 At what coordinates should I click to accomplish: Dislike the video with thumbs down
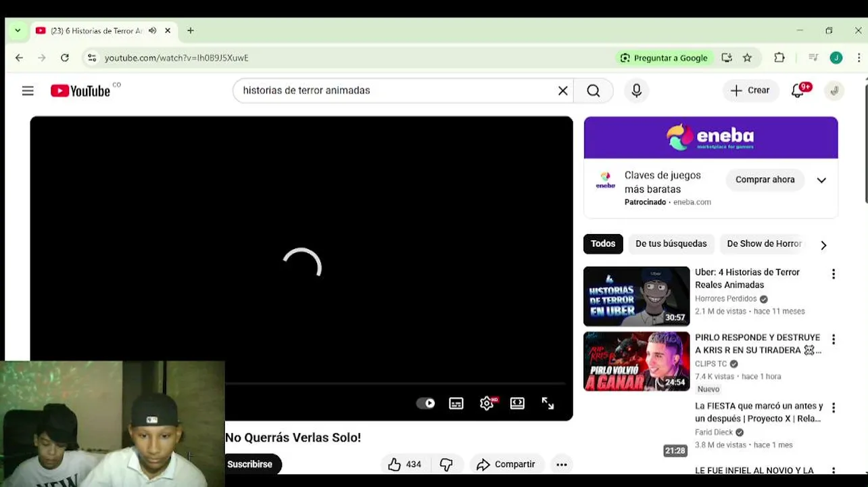[446, 464]
